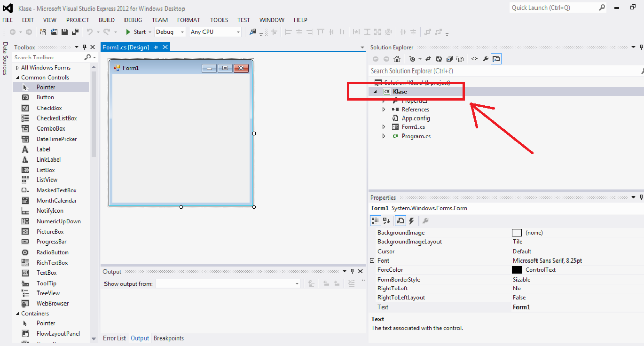The height and width of the screenshot is (346, 644).
Task: Click the Search Solution Explorer field
Action: pyautogui.click(x=503, y=71)
